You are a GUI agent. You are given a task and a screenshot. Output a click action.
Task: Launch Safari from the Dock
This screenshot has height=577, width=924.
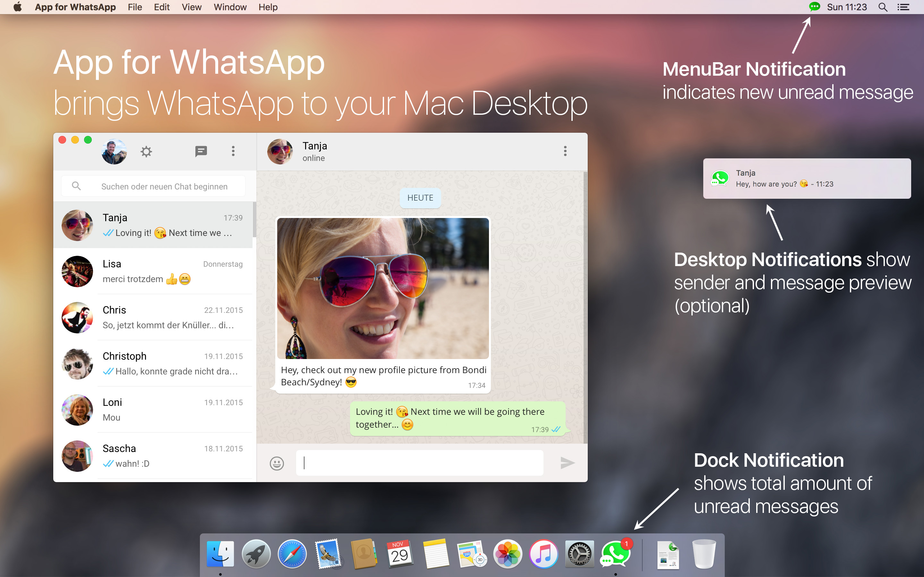point(292,554)
